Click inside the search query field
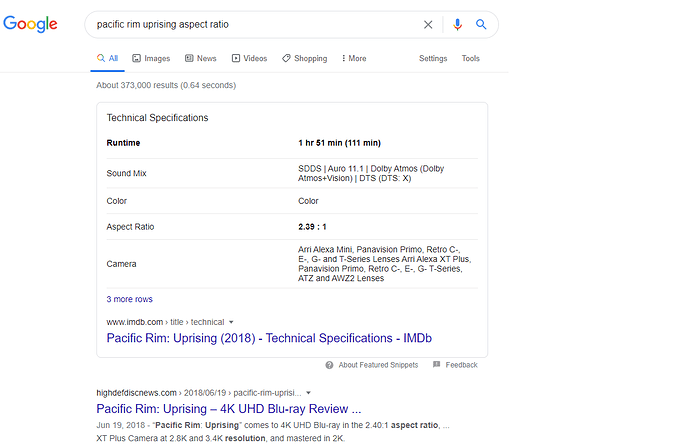Viewport: 690px width, 448px height. point(250,24)
